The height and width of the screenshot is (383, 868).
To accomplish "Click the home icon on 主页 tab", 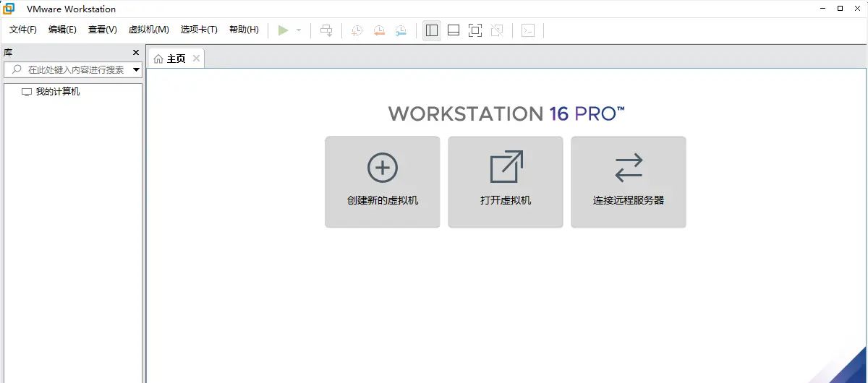I will (x=158, y=59).
